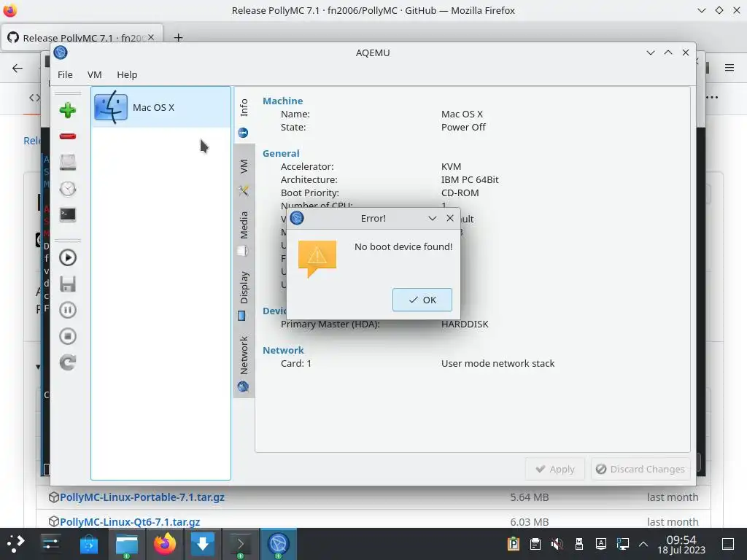Screen dimensions: 747x560
Task: Switch to the VM vertical tab
Action: [244, 176]
